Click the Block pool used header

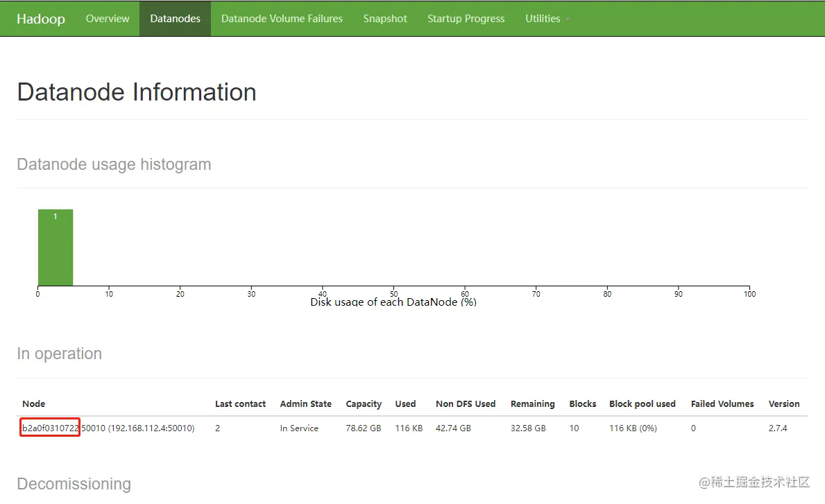tap(643, 403)
